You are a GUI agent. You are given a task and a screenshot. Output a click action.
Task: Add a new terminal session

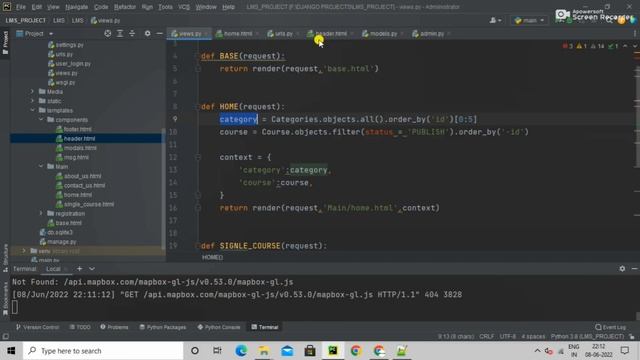[x=80, y=269]
